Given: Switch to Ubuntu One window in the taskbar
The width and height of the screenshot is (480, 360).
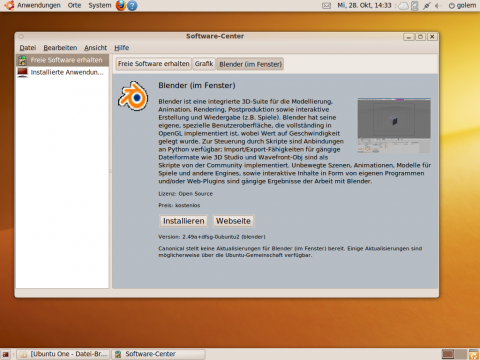Looking at the screenshot, I should (63, 354).
